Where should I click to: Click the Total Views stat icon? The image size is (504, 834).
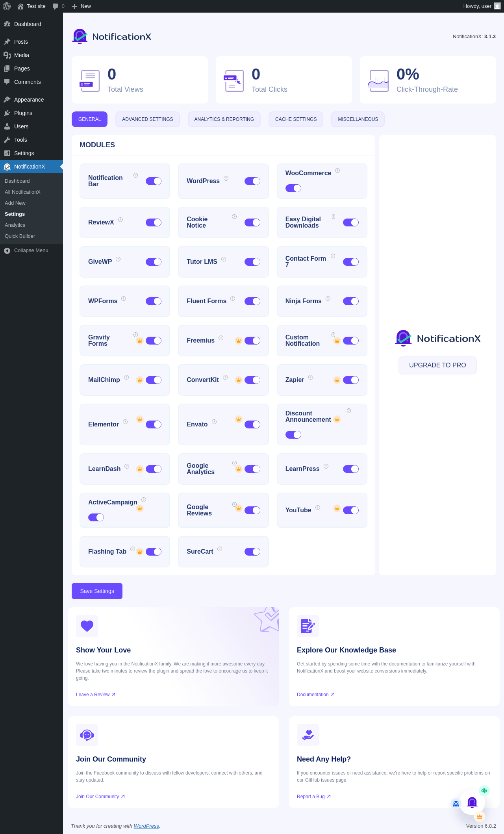(90, 80)
